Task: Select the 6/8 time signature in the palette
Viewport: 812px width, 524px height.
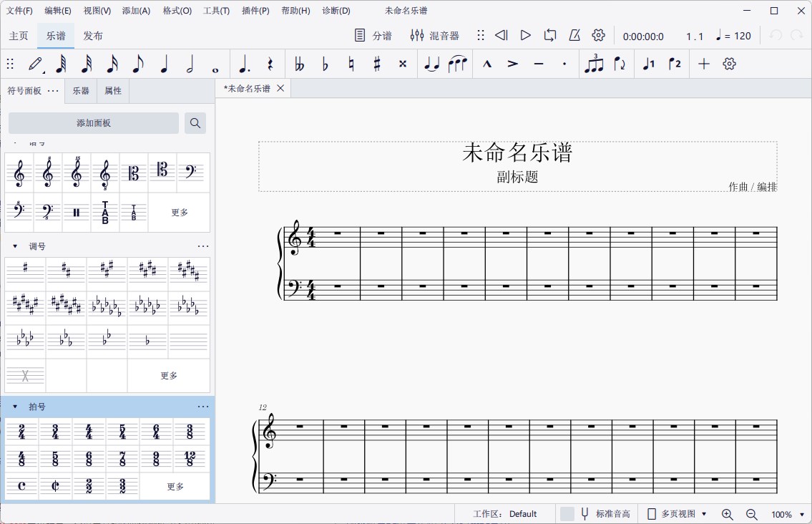Action: pyautogui.click(x=88, y=458)
